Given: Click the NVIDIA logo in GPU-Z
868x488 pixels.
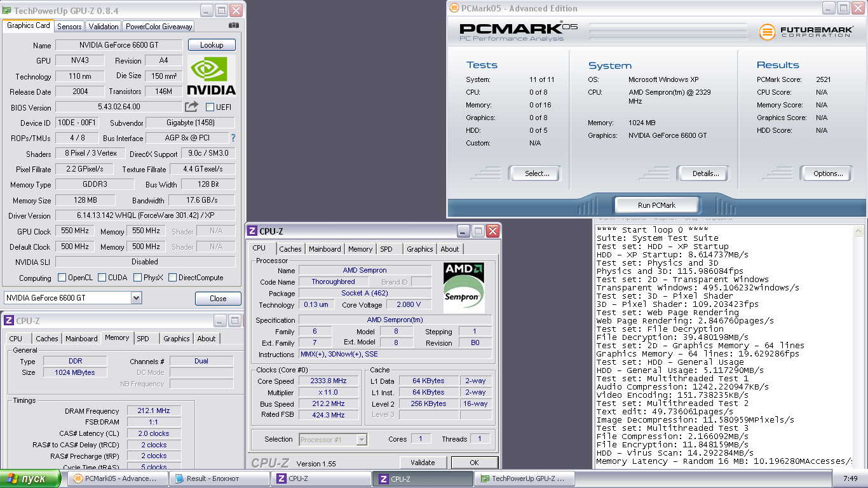Looking at the screenshot, I should [x=212, y=76].
